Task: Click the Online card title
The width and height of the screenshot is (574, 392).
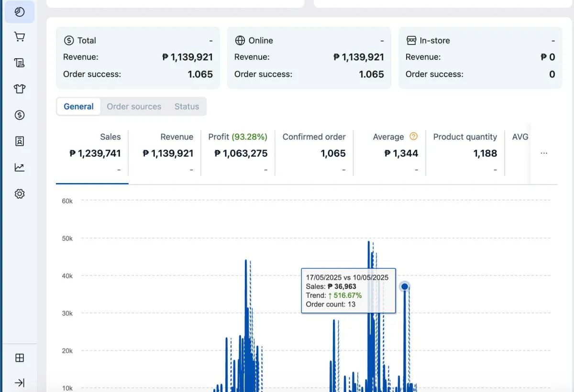Action: point(261,41)
